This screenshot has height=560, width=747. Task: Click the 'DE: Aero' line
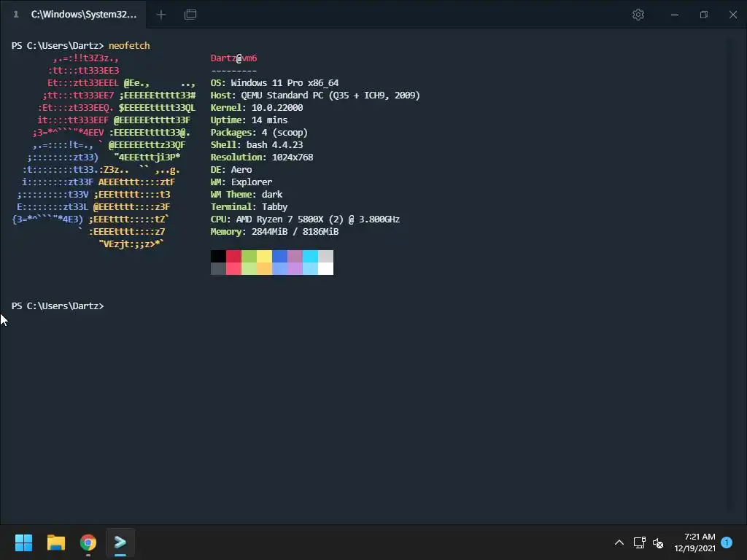[x=231, y=169]
